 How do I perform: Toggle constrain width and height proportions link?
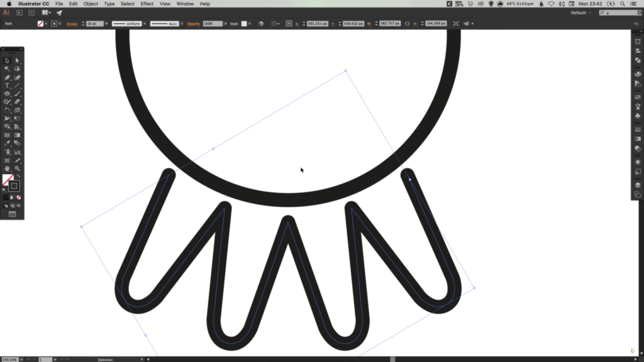[407, 24]
